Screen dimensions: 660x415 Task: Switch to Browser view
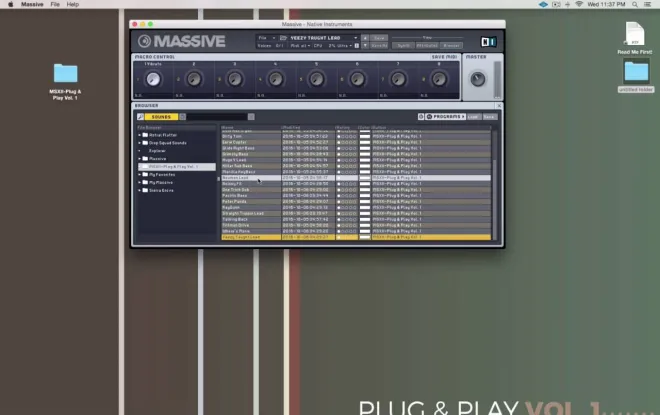(x=451, y=45)
